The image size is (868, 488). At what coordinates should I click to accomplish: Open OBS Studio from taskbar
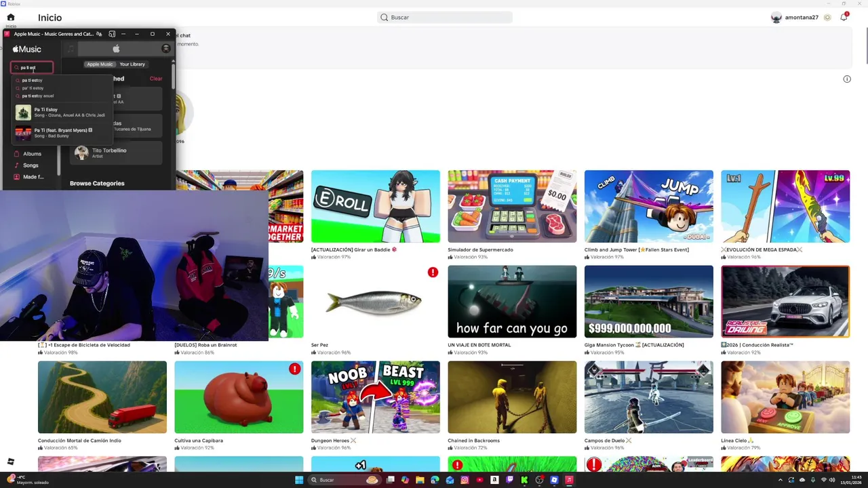click(539, 480)
